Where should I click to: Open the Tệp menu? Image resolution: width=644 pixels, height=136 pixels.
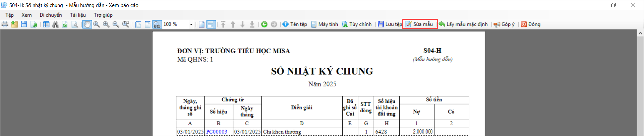pos(9,15)
